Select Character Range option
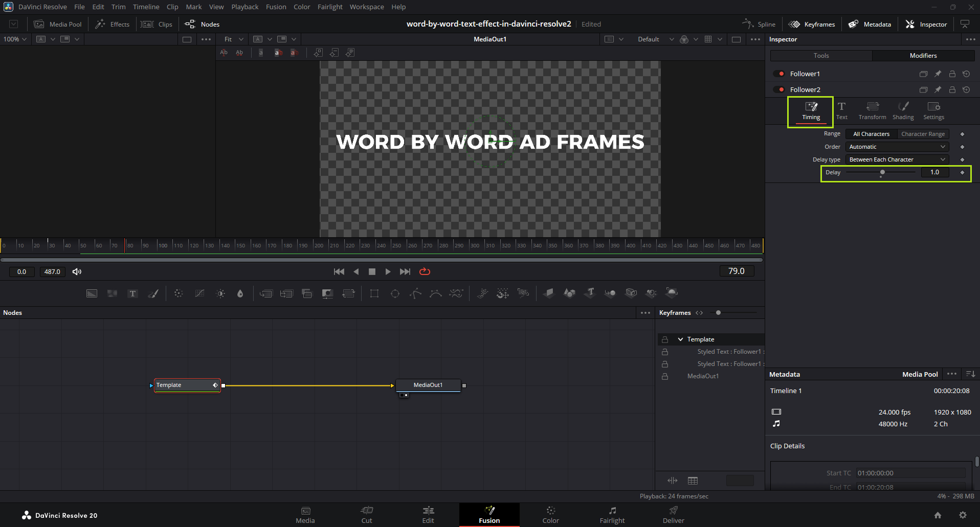Screen dimensions: 980x527 click(x=923, y=134)
